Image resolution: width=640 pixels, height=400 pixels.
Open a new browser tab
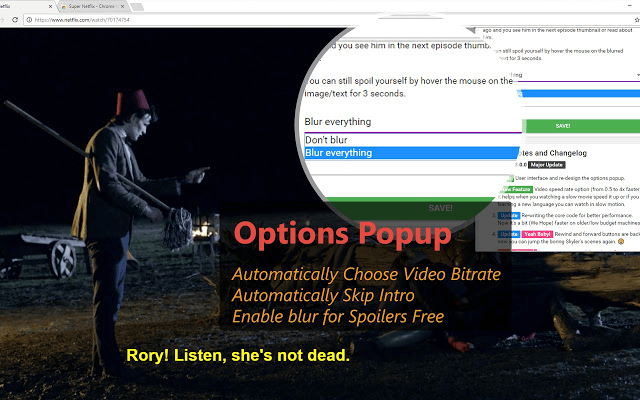(137, 7)
